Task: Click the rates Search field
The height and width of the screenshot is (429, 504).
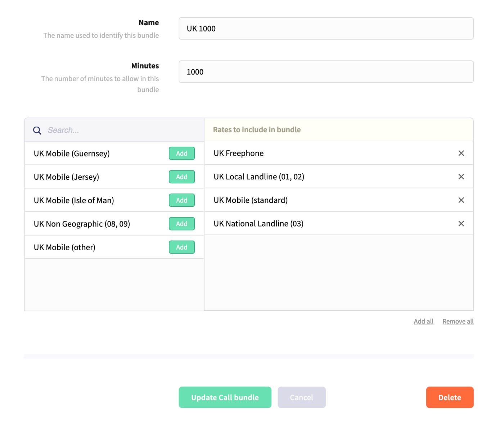Action: (122, 130)
